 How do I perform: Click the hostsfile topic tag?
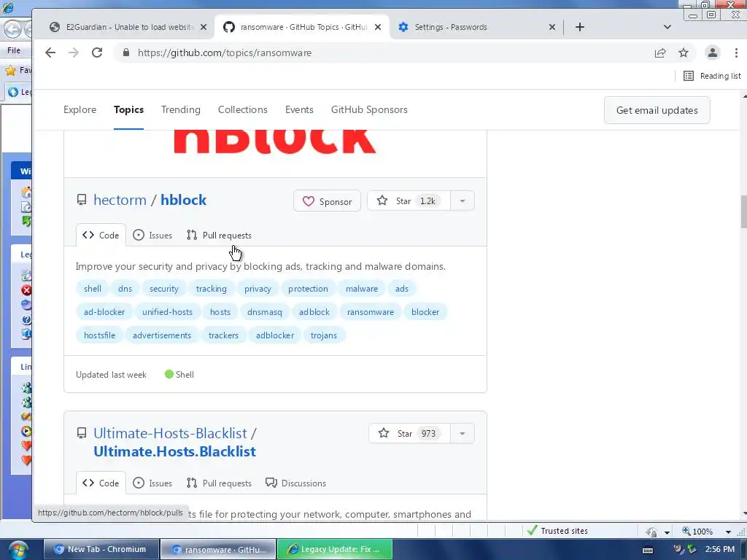tap(99, 335)
